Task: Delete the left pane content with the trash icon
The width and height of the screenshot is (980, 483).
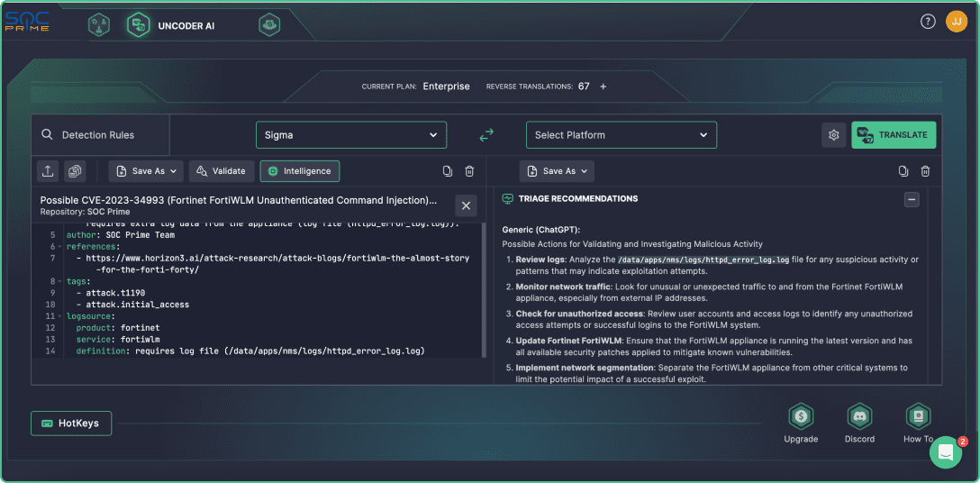Action: [469, 171]
